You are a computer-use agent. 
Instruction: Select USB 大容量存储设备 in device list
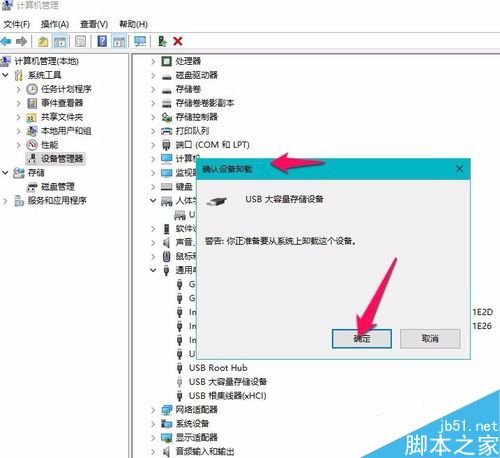point(228,382)
